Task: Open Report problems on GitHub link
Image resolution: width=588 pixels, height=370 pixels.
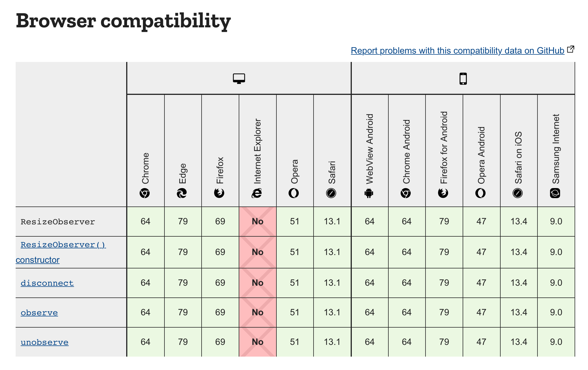Action: [458, 51]
